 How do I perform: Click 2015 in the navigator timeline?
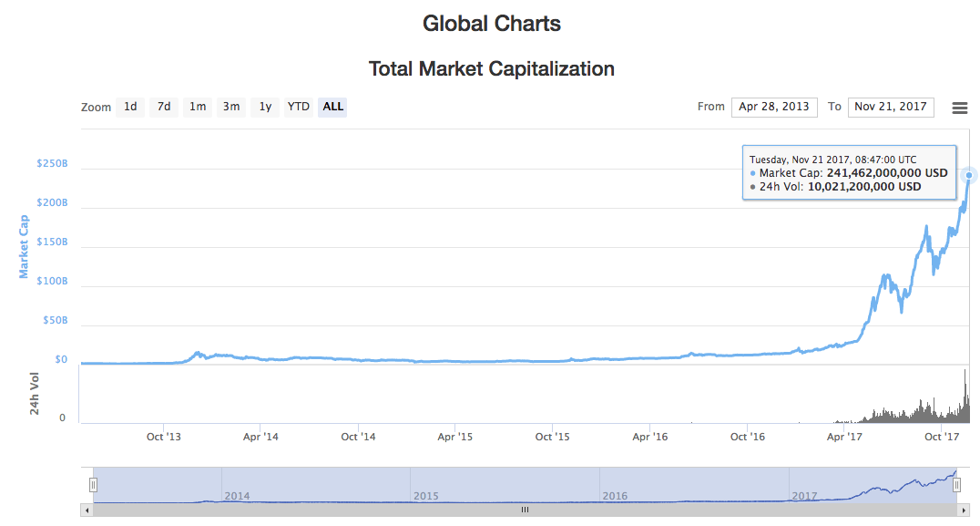pos(425,496)
